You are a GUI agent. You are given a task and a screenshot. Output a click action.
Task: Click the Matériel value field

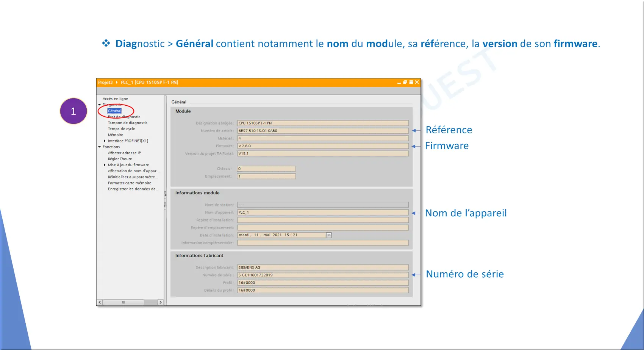coord(323,138)
